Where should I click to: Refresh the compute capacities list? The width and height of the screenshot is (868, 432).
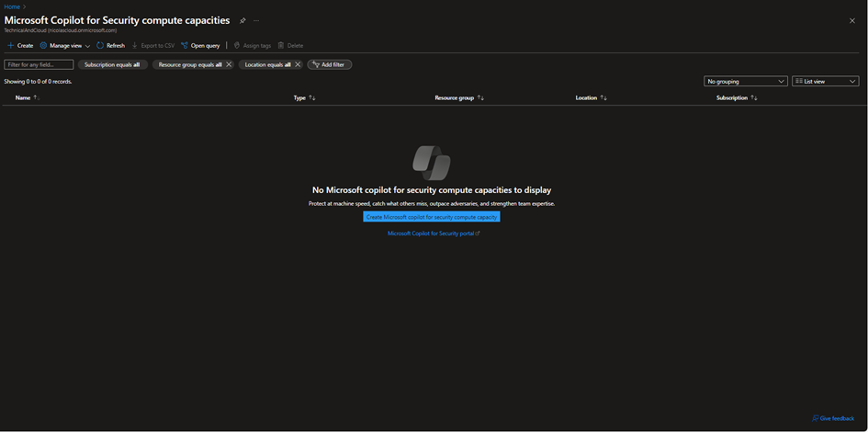tap(110, 45)
